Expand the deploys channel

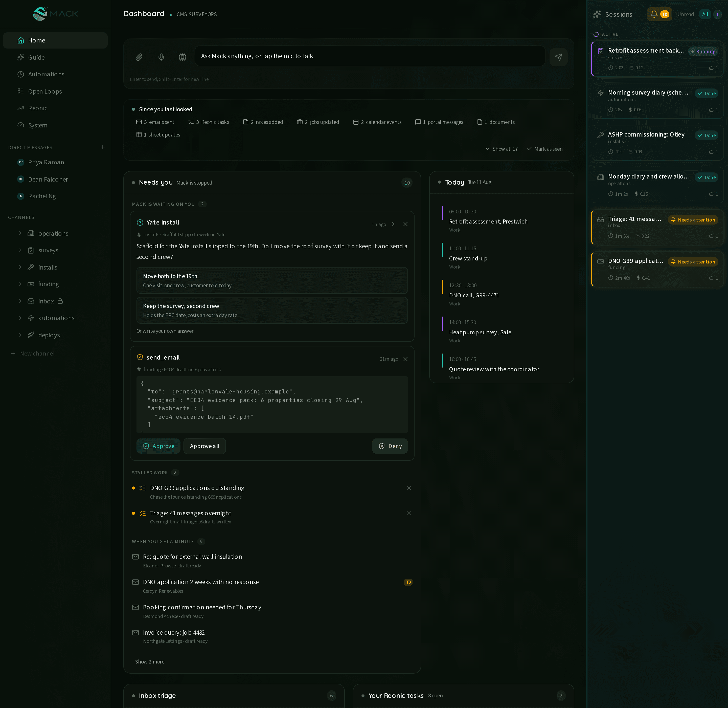tap(20, 335)
